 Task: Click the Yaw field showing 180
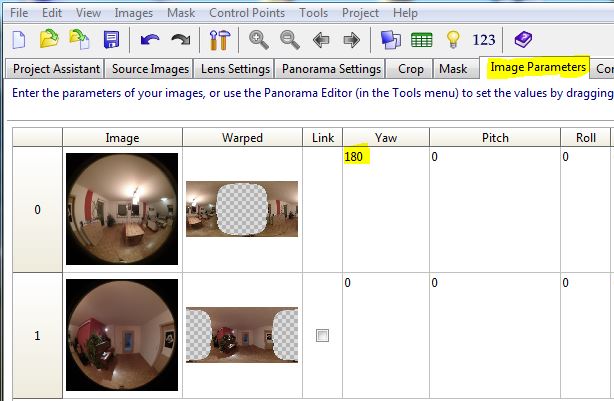pyautogui.click(x=357, y=157)
